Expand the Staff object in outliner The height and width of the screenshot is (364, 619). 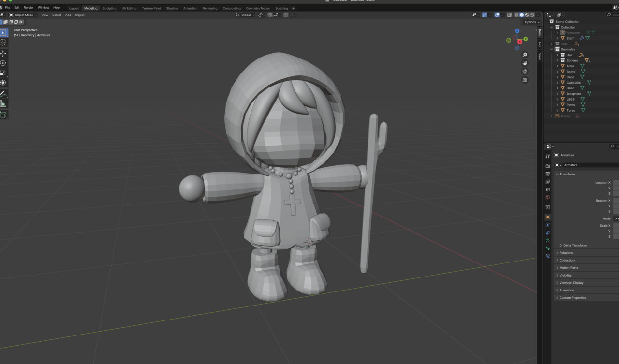557,38
